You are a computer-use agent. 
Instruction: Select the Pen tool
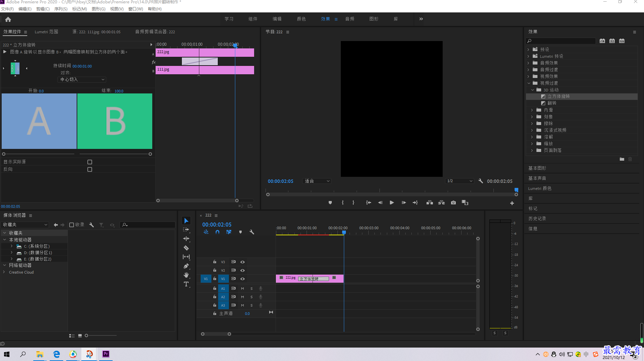pos(186,266)
